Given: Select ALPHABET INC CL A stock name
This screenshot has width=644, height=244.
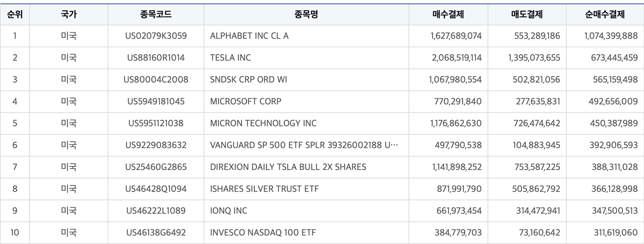Looking at the screenshot, I should point(250,36).
